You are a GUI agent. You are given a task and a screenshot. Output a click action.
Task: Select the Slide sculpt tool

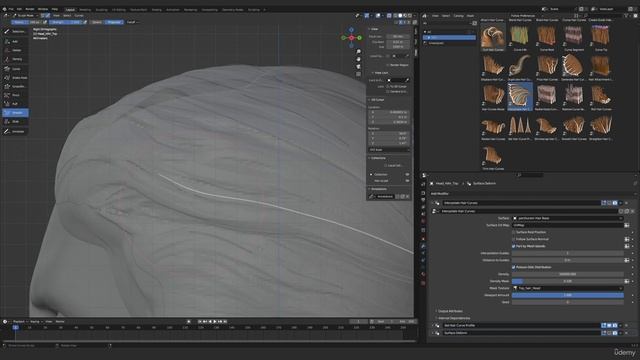[15, 122]
